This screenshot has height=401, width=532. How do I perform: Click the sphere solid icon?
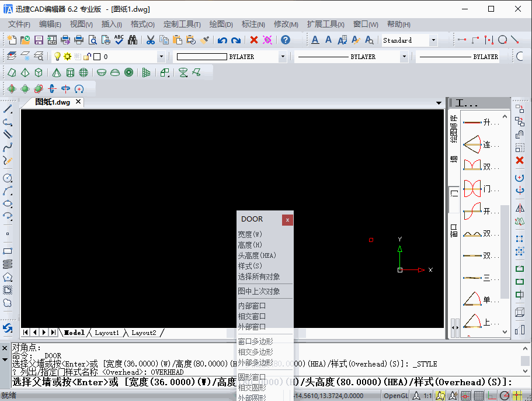tap(84, 72)
